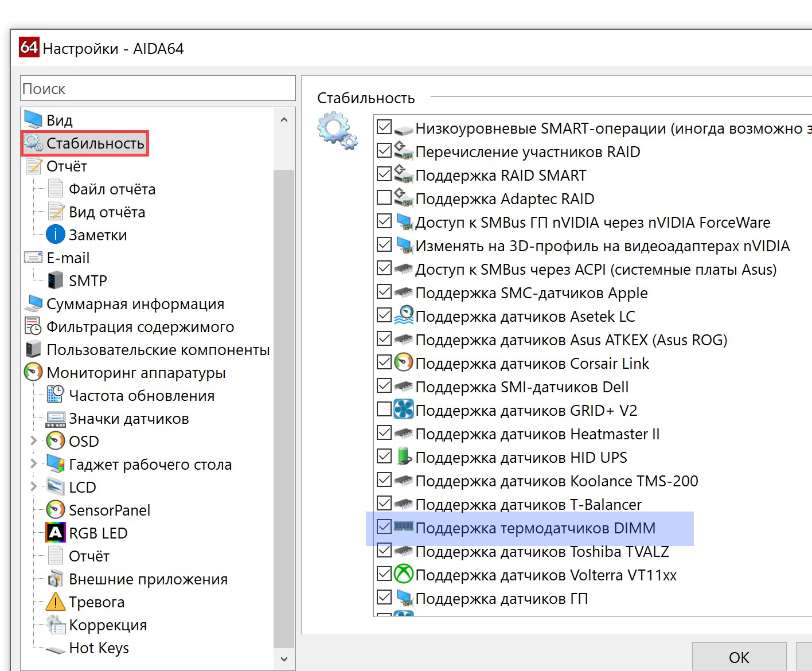
Task: Toggle Поддержка RAID SMART checkbox
Action: (x=384, y=174)
